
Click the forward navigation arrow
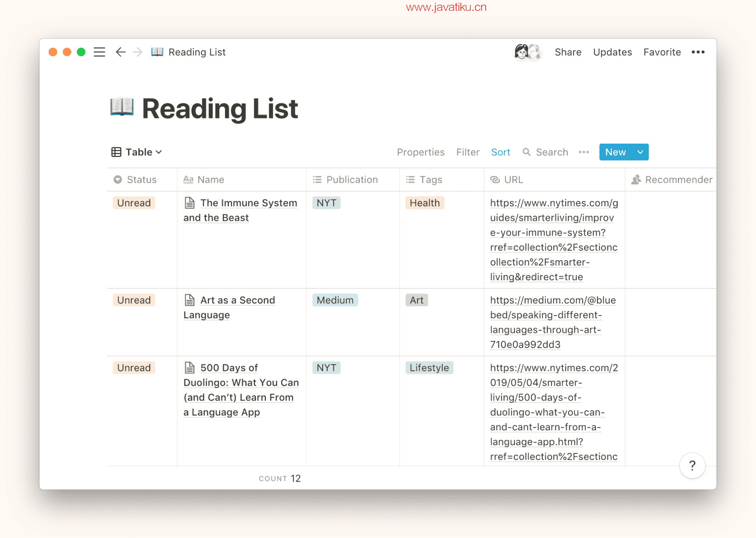(x=137, y=52)
